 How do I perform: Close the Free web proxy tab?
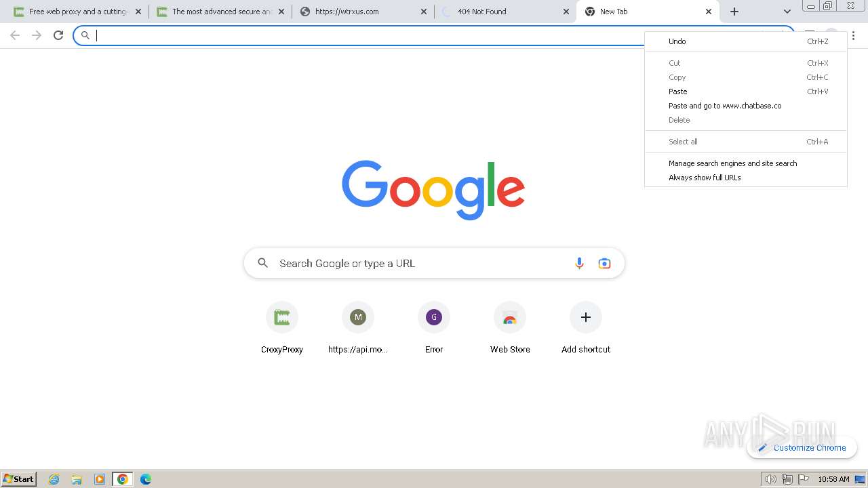pyautogui.click(x=138, y=12)
